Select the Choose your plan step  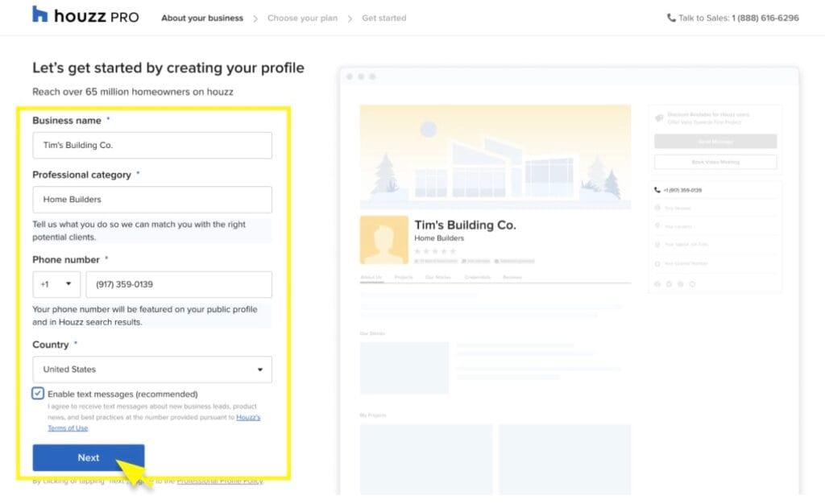point(302,17)
